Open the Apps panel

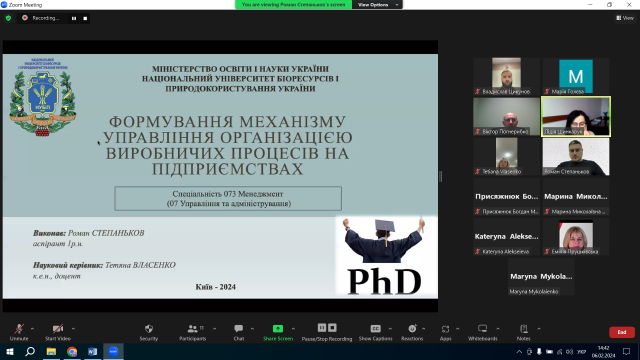[x=445, y=332]
